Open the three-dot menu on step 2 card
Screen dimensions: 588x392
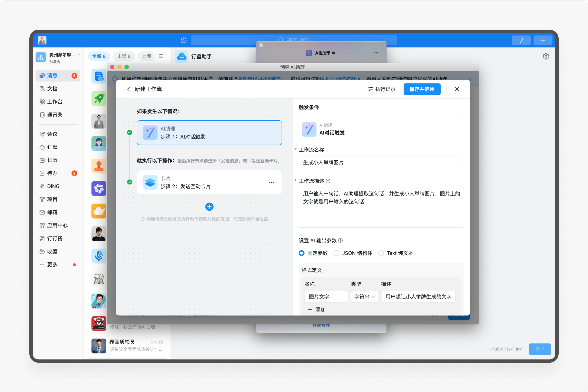click(271, 182)
